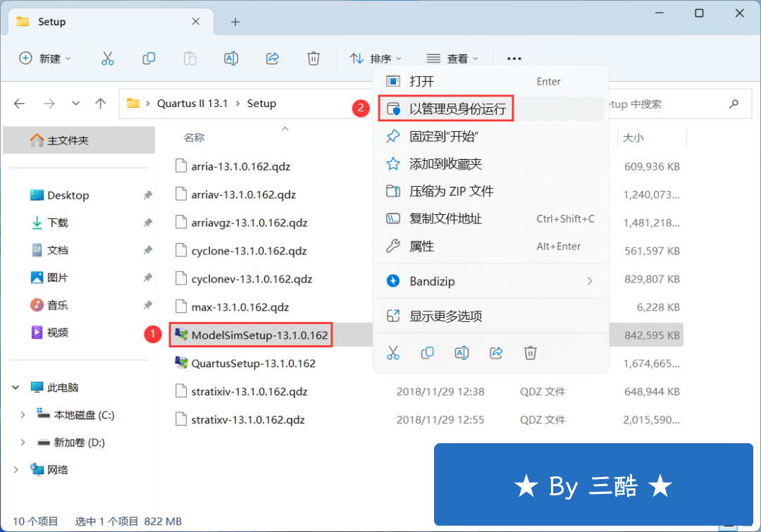The height and width of the screenshot is (532, 761).
Task: Expand the 本地磁盘 (C:) tree node
Action: pos(23,415)
